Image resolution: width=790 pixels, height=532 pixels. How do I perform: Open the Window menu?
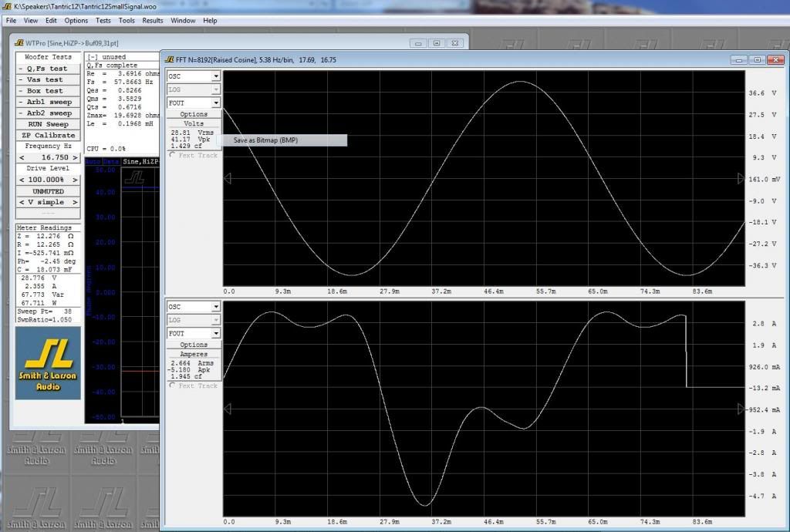pos(183,21)
